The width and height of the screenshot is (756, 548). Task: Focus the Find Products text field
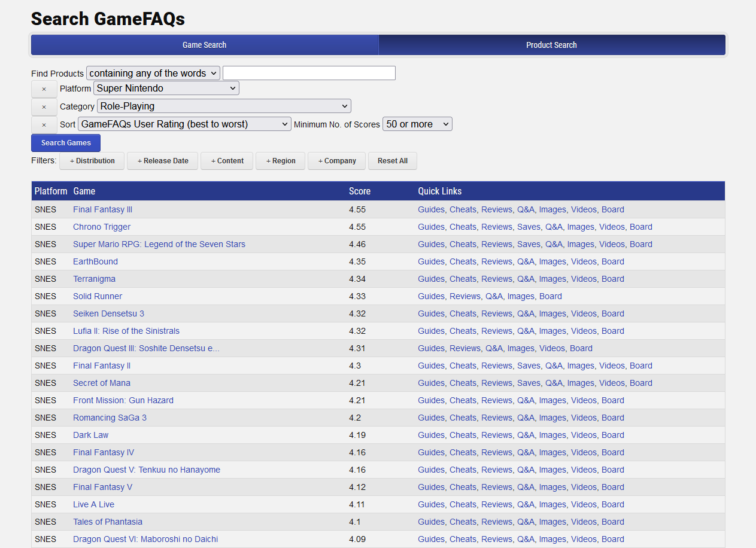(x=309, y=73)
